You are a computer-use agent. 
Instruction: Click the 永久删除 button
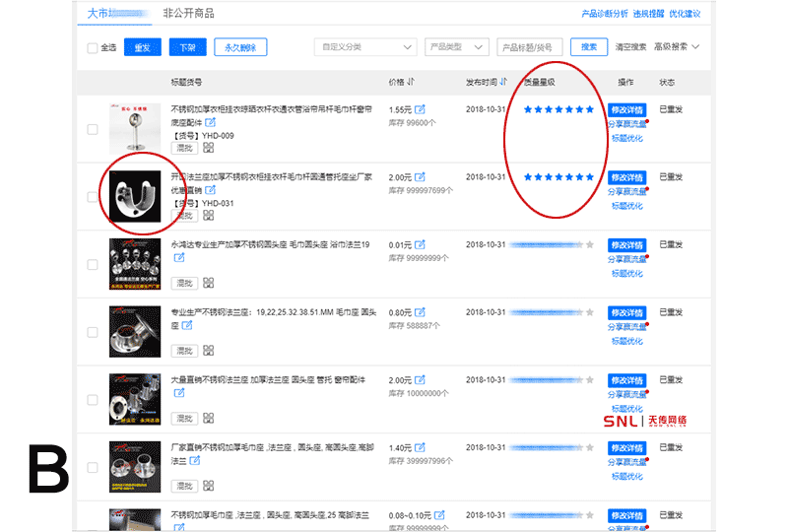[240, 47]
